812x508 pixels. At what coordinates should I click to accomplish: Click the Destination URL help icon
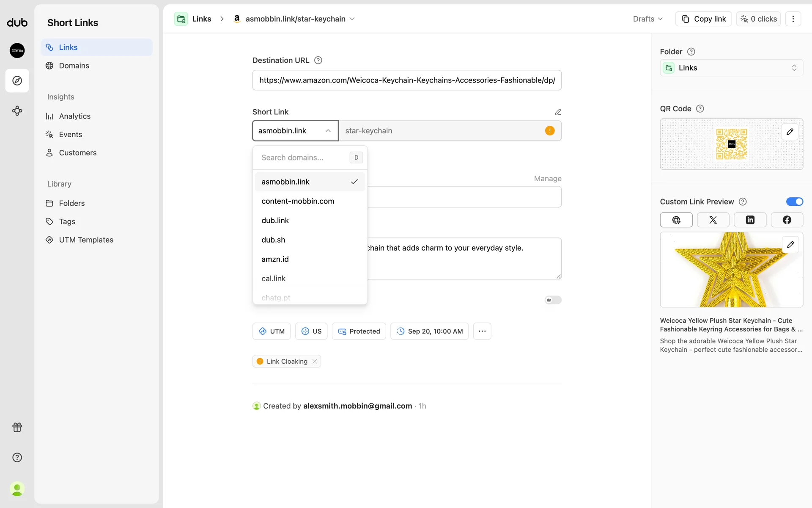coord(318,60)
